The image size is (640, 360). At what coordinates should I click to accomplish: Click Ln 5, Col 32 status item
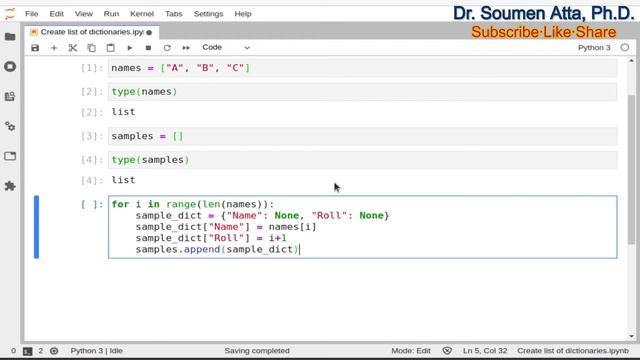tap(485, 351)
